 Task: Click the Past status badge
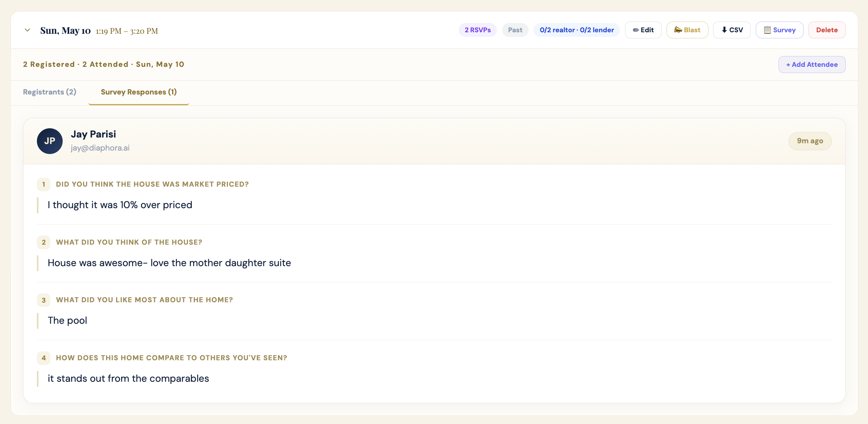515,30
